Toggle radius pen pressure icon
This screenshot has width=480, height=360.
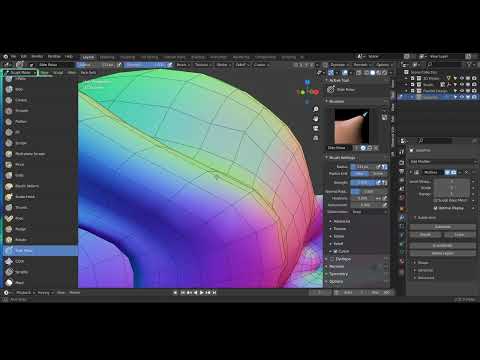[379, 166]
